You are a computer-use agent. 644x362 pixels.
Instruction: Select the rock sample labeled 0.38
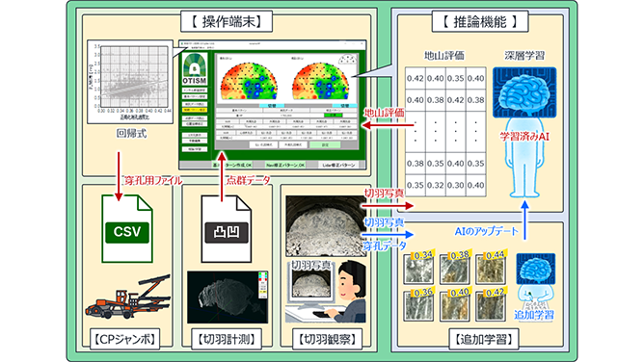[x=455, y=269]
